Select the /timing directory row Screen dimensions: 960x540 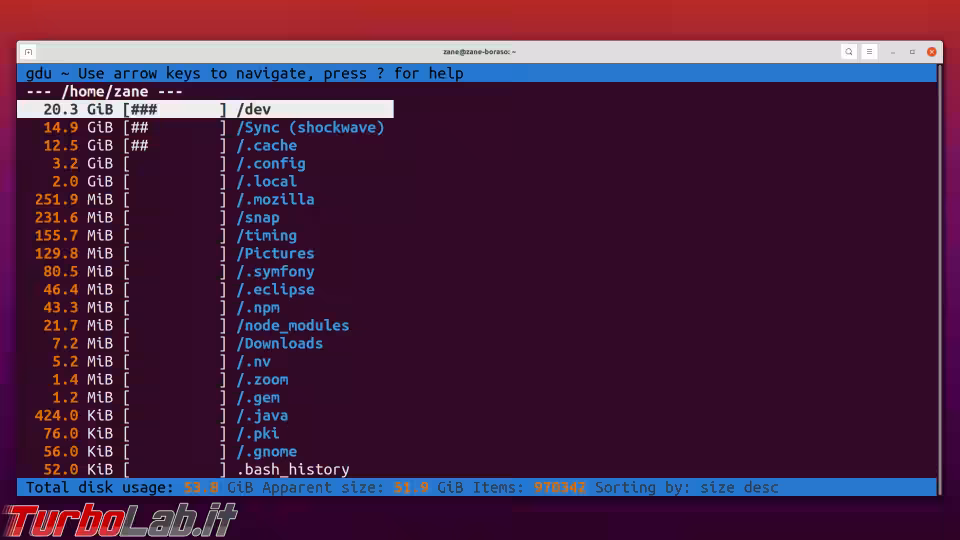(x=205, y=236)
